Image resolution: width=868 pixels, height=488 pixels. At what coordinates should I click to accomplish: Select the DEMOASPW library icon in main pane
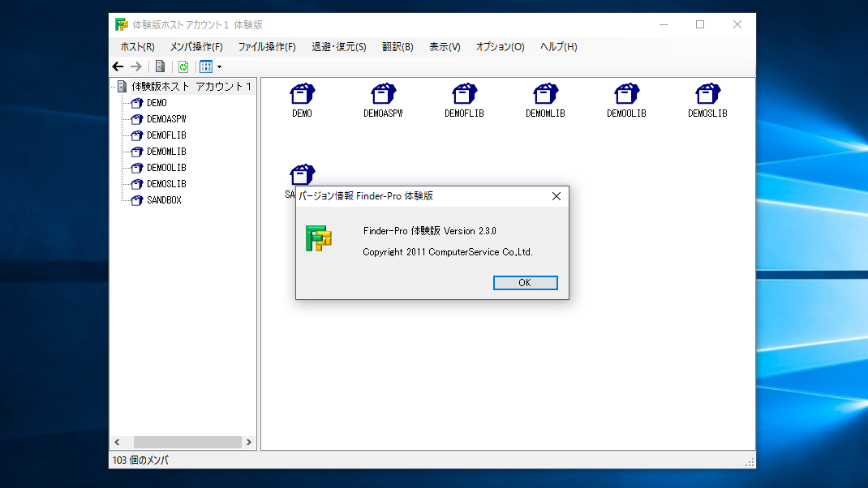pyautogui.click(x=383, y=94)
